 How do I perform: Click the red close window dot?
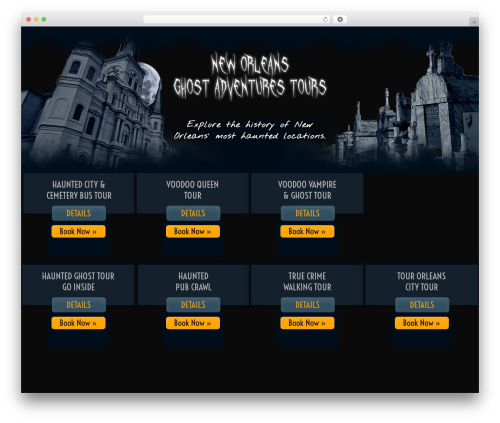coord(29,19)
